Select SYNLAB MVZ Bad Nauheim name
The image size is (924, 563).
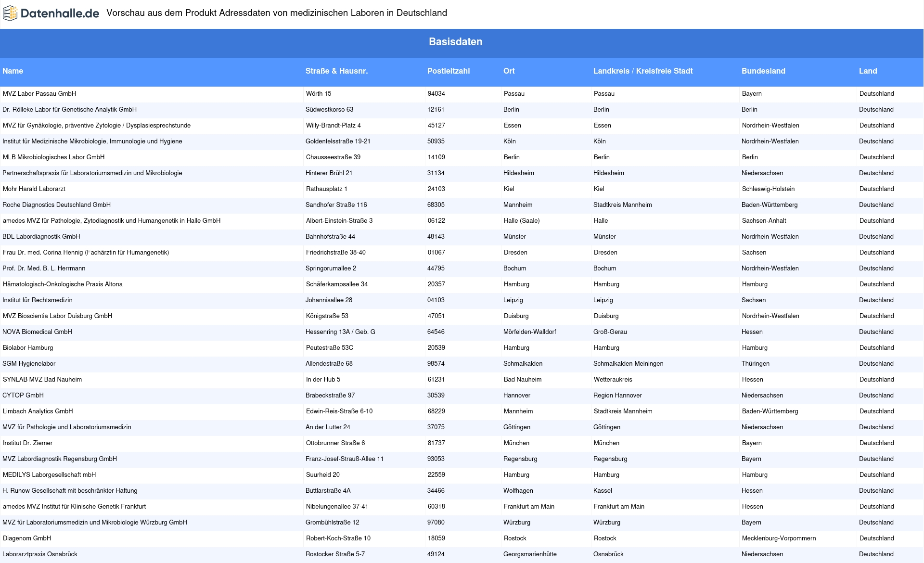point(42,380)
